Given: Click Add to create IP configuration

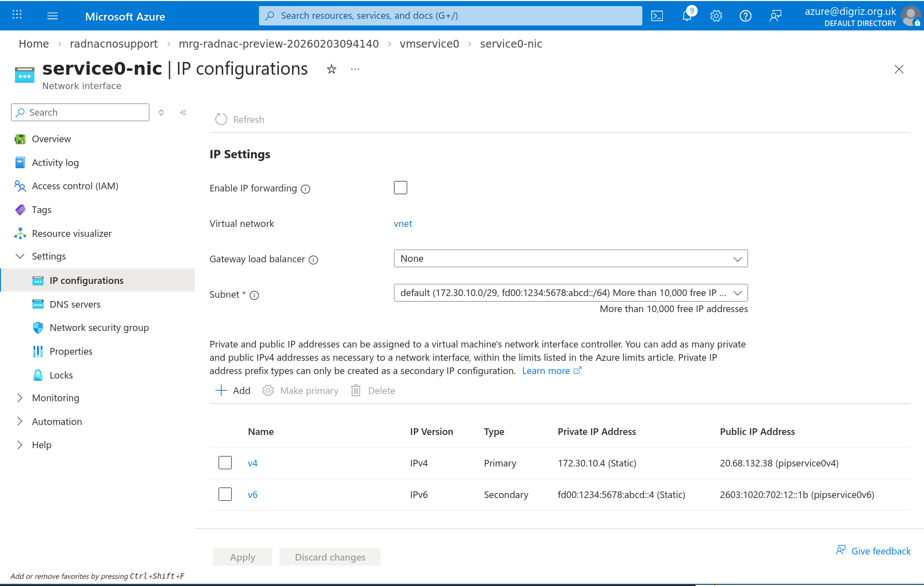Looking at the screenshot, I should pos(233,391).
